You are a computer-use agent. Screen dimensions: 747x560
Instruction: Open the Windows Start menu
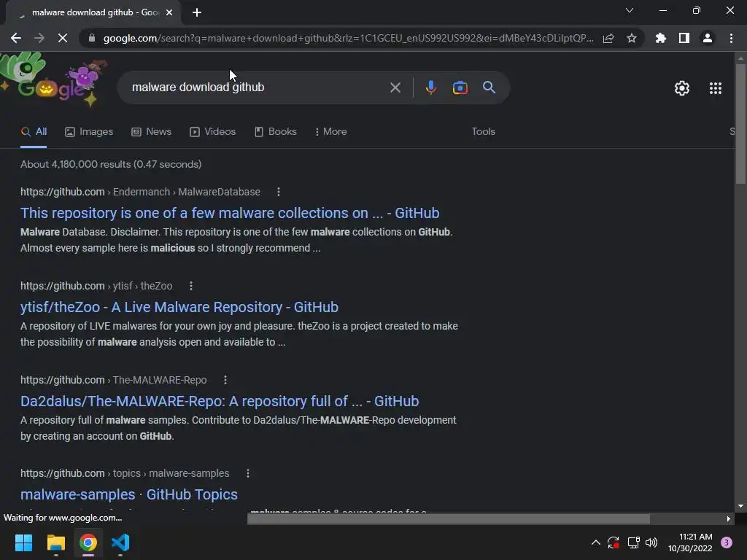[23, 542]
